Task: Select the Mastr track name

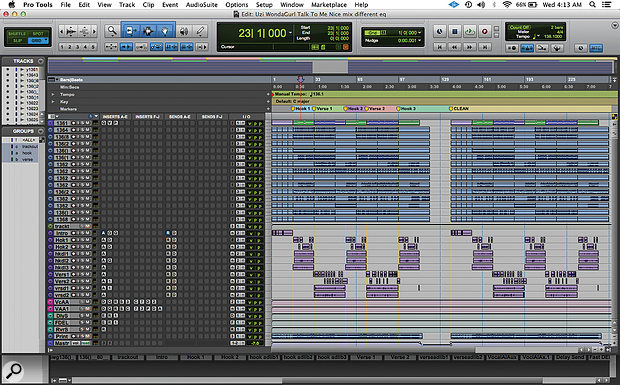Action: (62, 343)
